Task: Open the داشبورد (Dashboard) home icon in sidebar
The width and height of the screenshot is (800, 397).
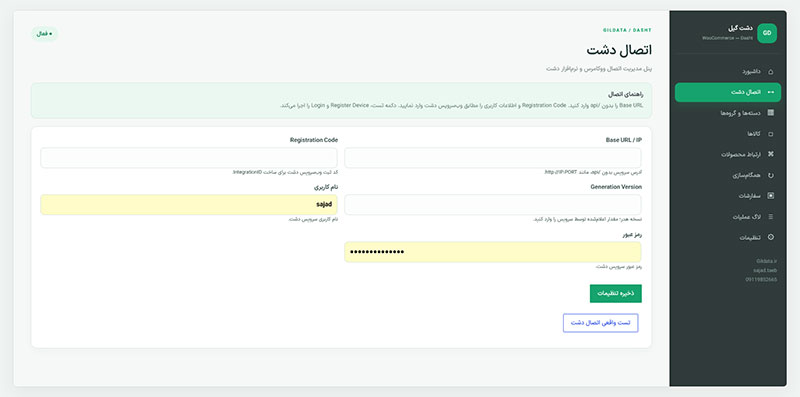Action: click(x=770, y=71)
